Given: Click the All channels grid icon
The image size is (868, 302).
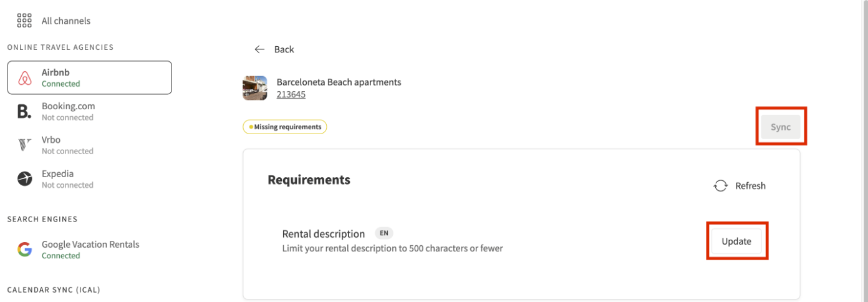Looking at the screenshot, I should click(x=24, y=21).
